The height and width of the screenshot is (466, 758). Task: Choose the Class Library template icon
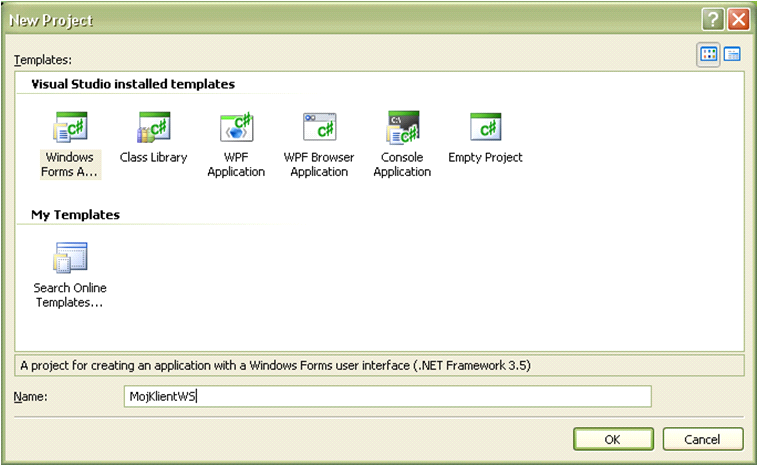154,128
